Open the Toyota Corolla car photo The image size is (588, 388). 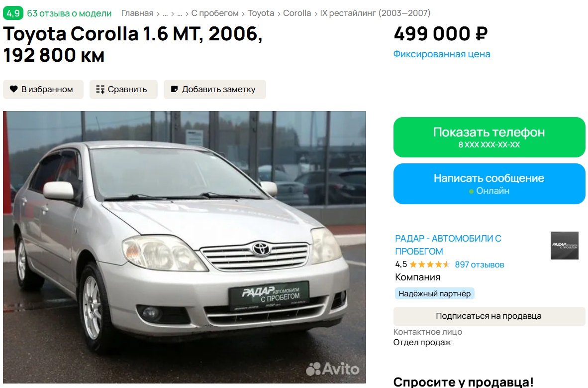coord(185,247)
